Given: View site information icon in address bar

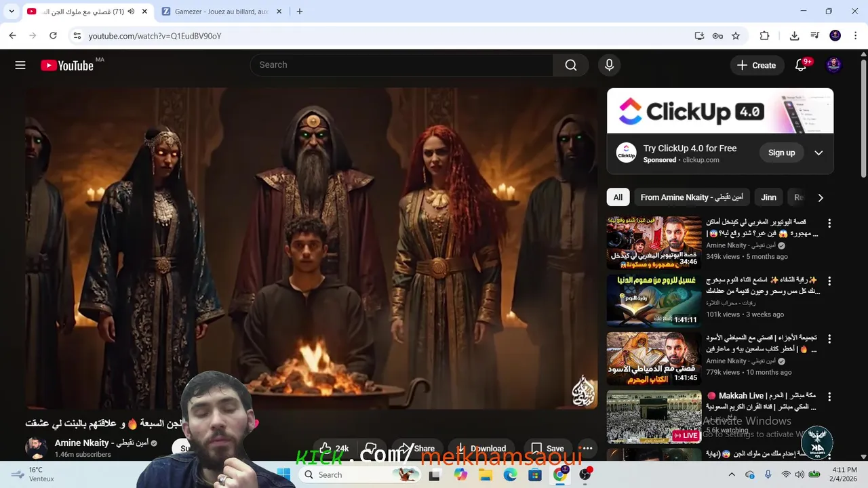Looking at the screenshot, I should tap(77, 36).
